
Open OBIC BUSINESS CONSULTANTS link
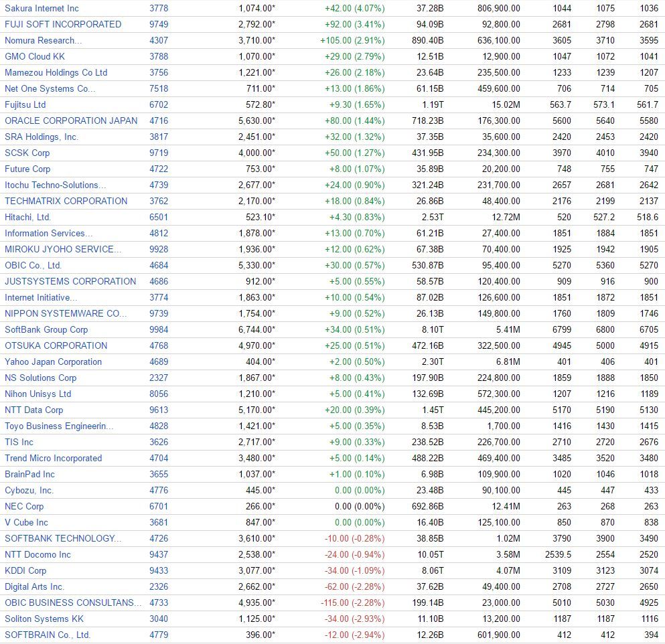[x=73, y=604]
